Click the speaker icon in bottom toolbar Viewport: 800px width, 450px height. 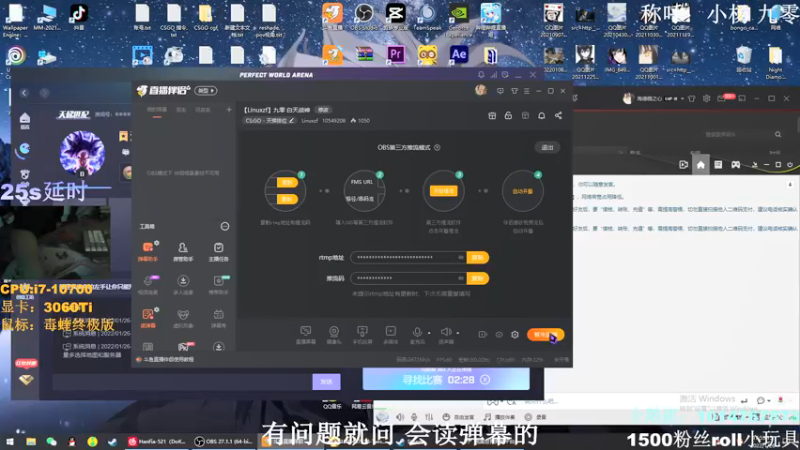(x=445, y=332)
